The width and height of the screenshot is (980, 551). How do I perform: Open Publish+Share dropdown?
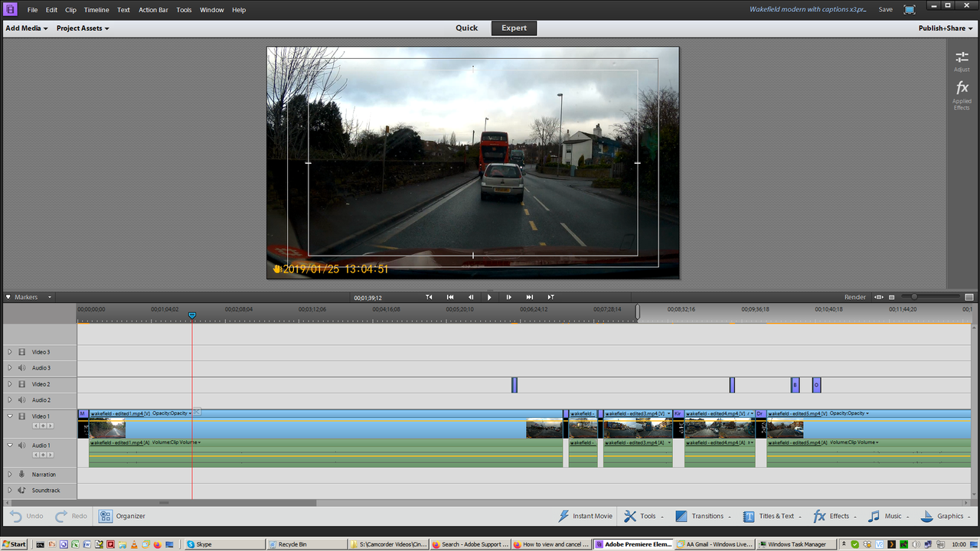click(x=946, y=28)
